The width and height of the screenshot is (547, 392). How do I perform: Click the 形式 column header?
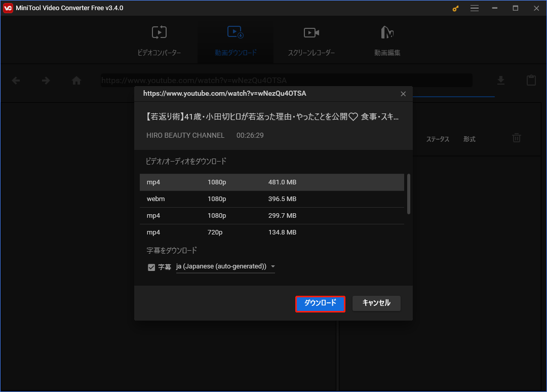[x=469, y=139]
